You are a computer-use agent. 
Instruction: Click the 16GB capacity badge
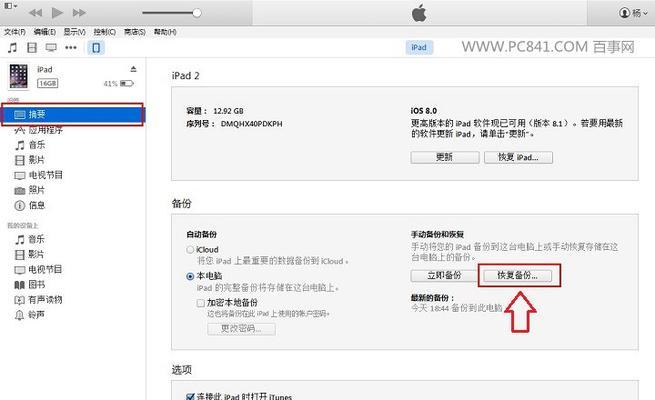tap(47, 83)
